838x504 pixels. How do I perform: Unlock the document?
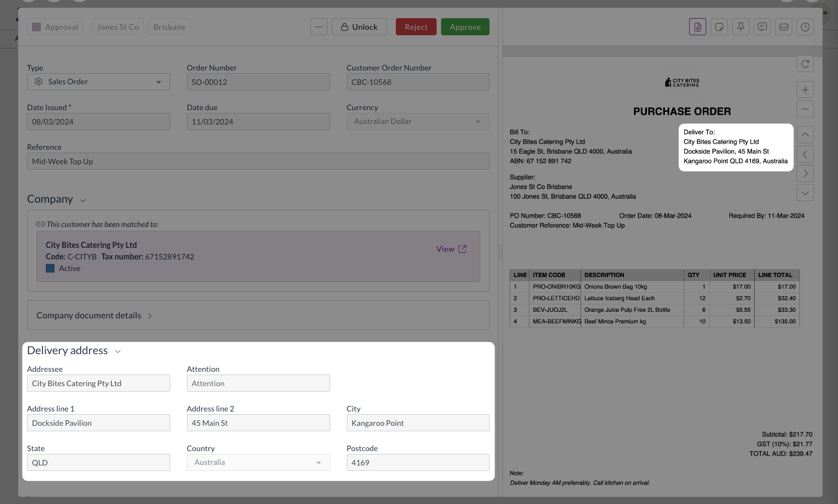(x=359, y=26)
